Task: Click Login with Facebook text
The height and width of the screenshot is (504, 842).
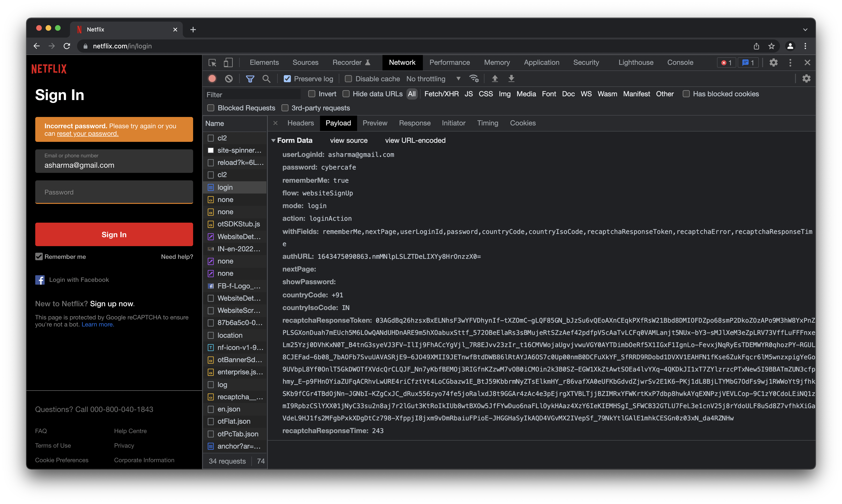Action: (79, 280)
